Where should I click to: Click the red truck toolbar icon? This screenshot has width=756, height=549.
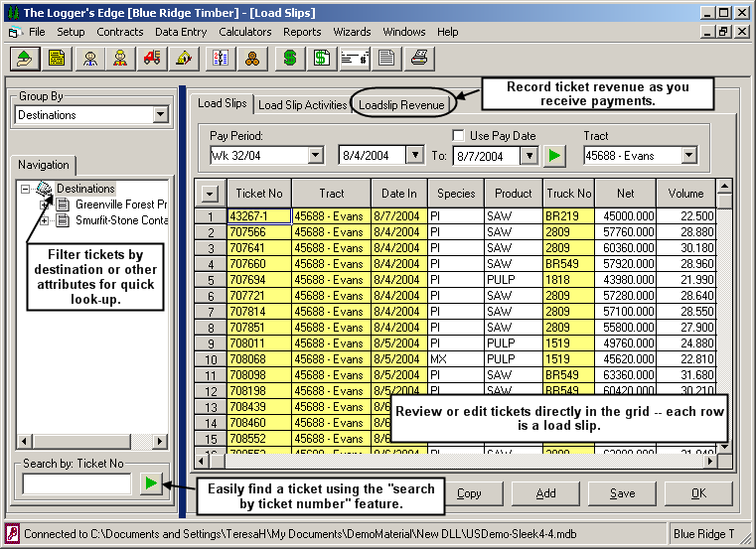click(x=152, y=59)
